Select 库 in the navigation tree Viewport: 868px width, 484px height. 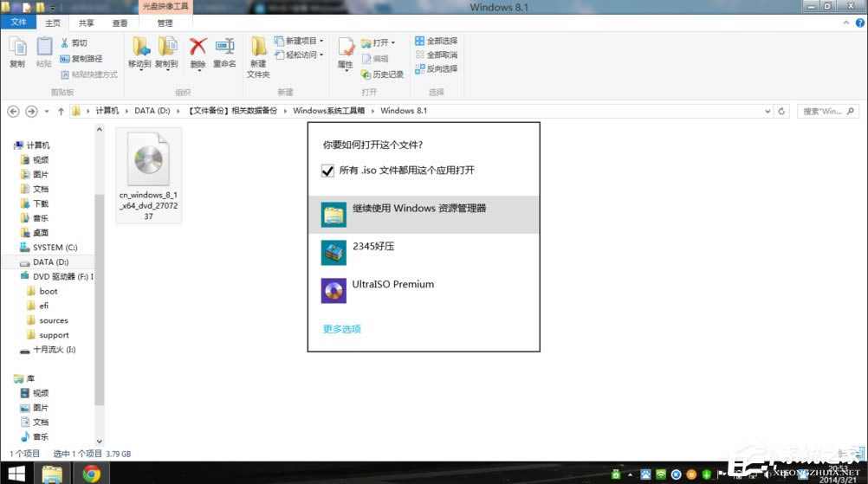point(25,379)
